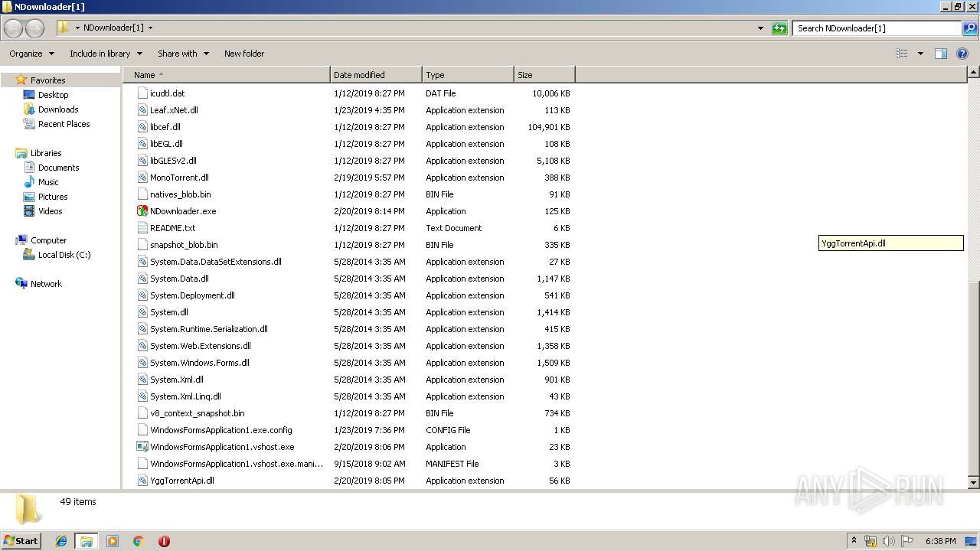The image size is (980, 551).
Task: Expand the view options dropdown arrow
Action: [920, 54]
